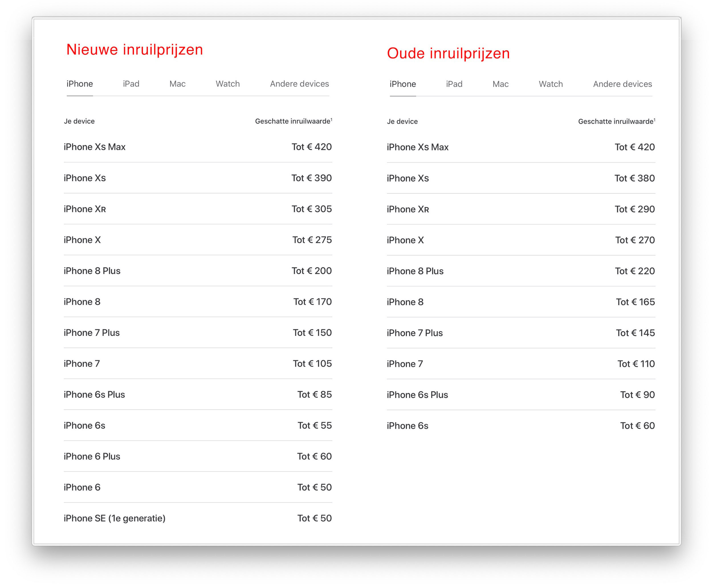Click the Tot € 200 value

(x=312, y=271)
